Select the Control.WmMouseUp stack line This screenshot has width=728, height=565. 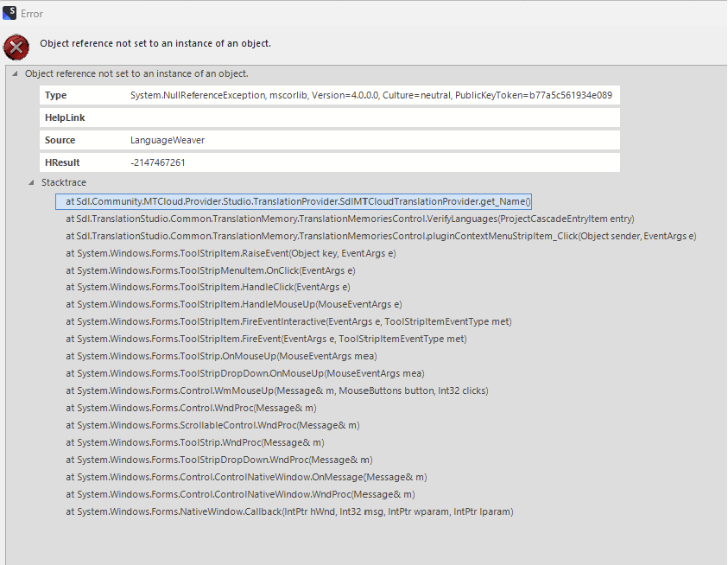tap(277, 390)
